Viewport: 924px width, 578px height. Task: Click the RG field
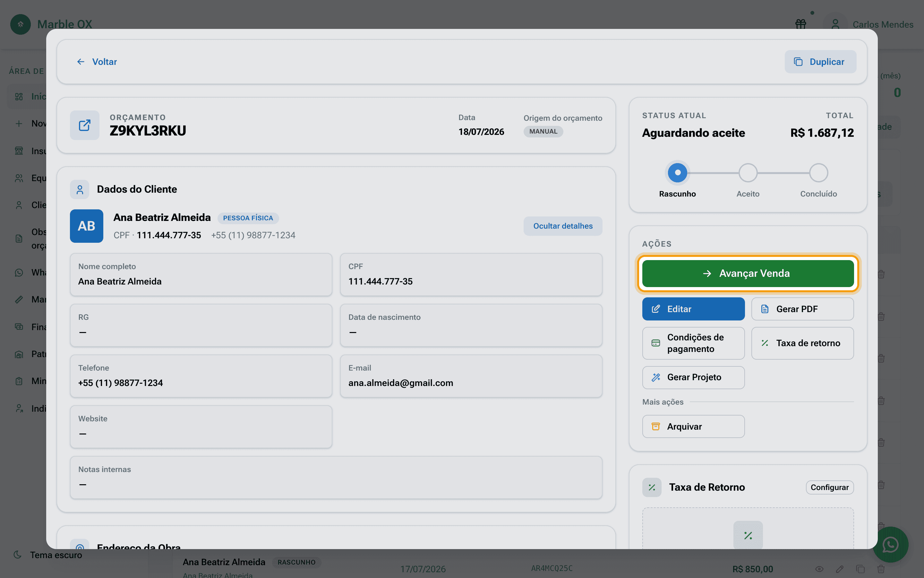201,325
